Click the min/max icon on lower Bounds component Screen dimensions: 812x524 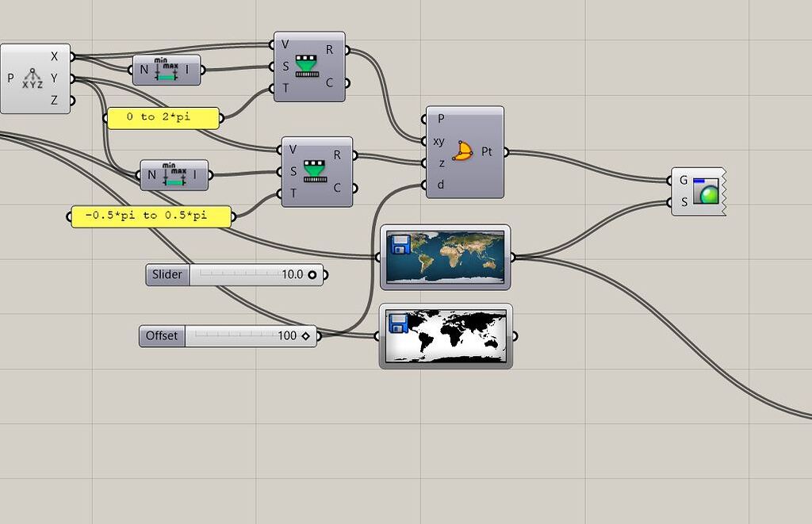tap(176, 174)
